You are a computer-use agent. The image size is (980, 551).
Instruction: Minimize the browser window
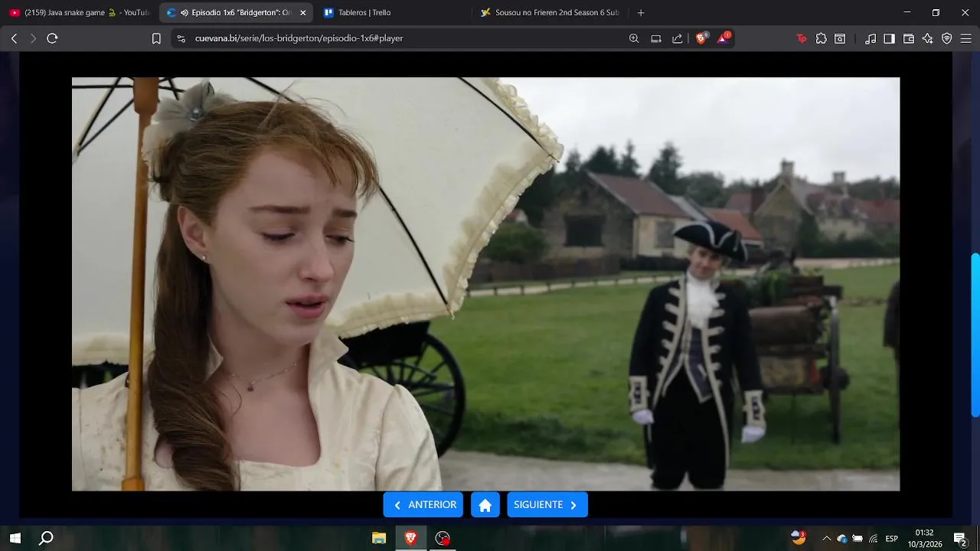(907, 12)
